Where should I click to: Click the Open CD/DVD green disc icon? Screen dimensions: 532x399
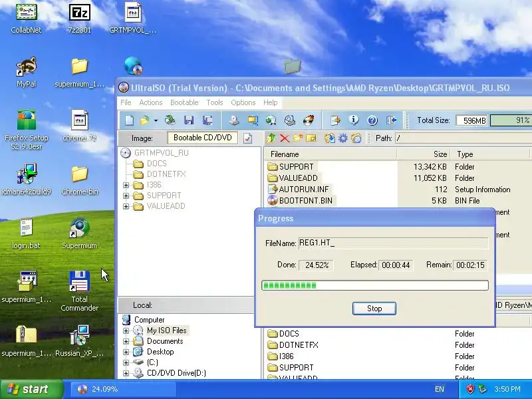[x=170, y=120]
